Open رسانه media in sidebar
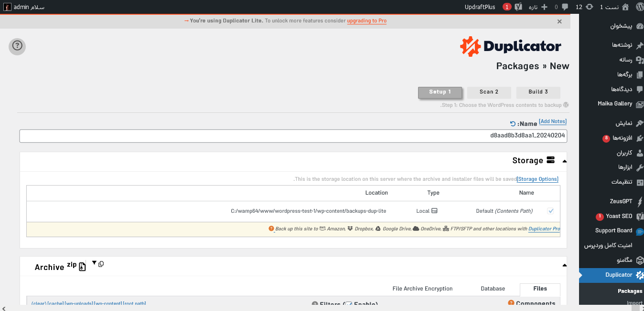The width and height of the screenshot is (644, 311). tap(612, 60)
